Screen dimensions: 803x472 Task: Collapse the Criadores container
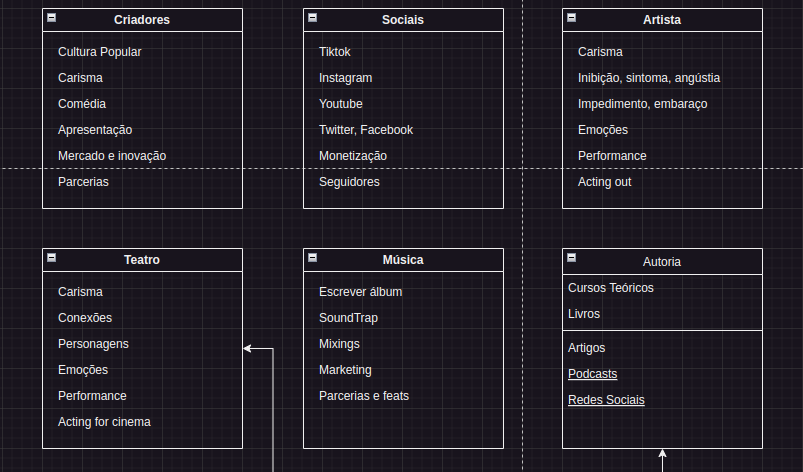click(52, 18)
